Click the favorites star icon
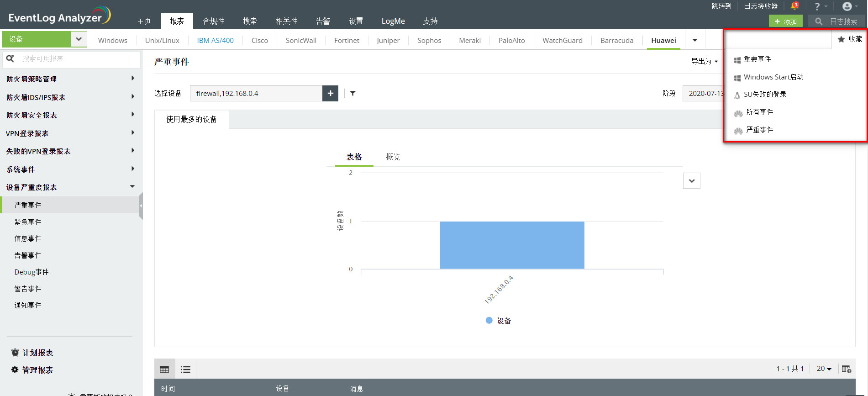 [841, 39]
